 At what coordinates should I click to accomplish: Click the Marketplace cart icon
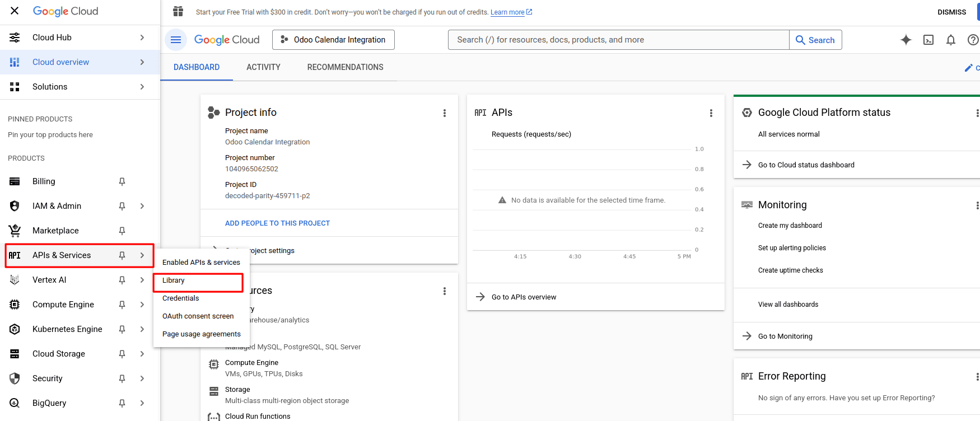click(15, 231)
